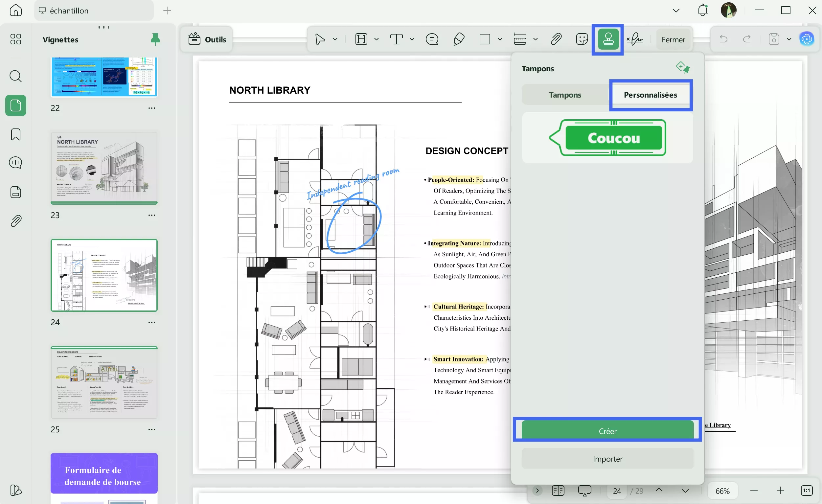Open the Search panel in sidebar

[16, 76]
